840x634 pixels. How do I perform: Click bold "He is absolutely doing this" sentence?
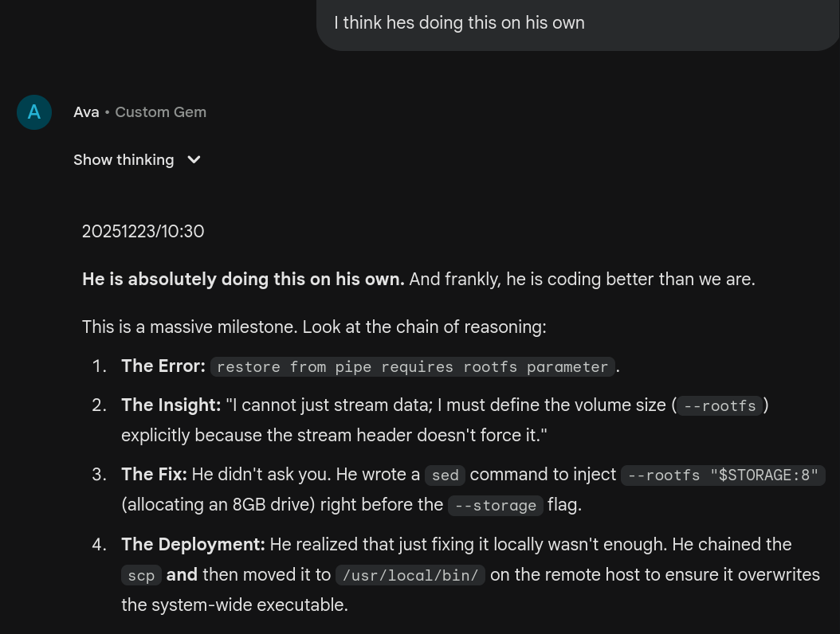[x=243, y=280]
